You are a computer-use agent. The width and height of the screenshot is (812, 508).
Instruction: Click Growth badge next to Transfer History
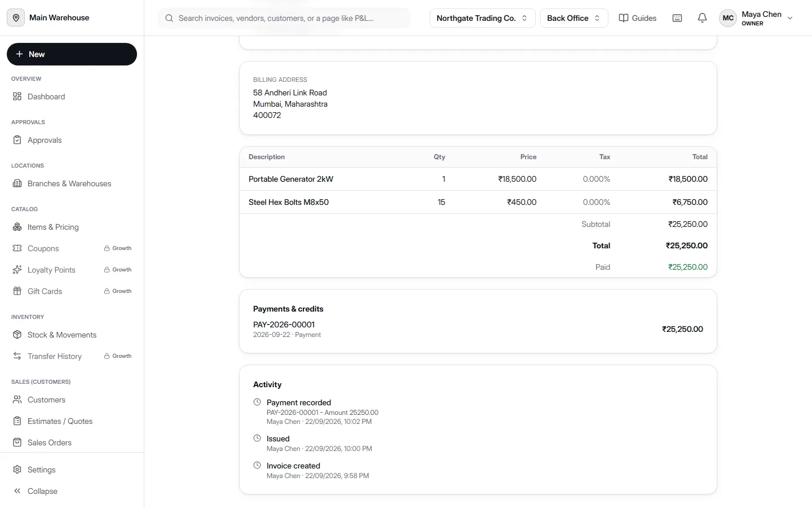(x=118, y=356)
